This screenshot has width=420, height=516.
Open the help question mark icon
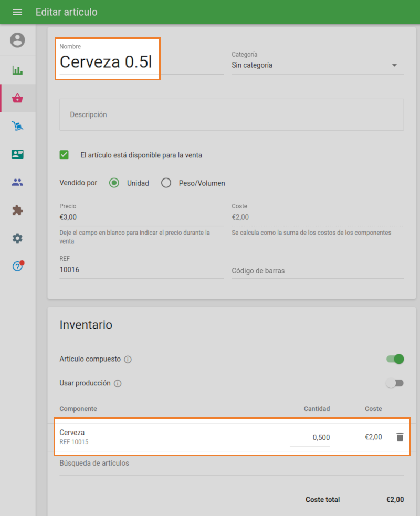pos(17,266)
